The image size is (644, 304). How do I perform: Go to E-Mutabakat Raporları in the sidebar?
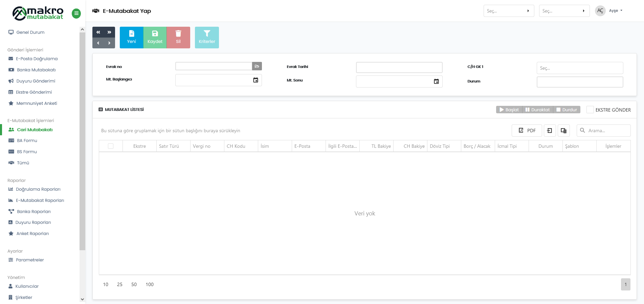[40, 201]
